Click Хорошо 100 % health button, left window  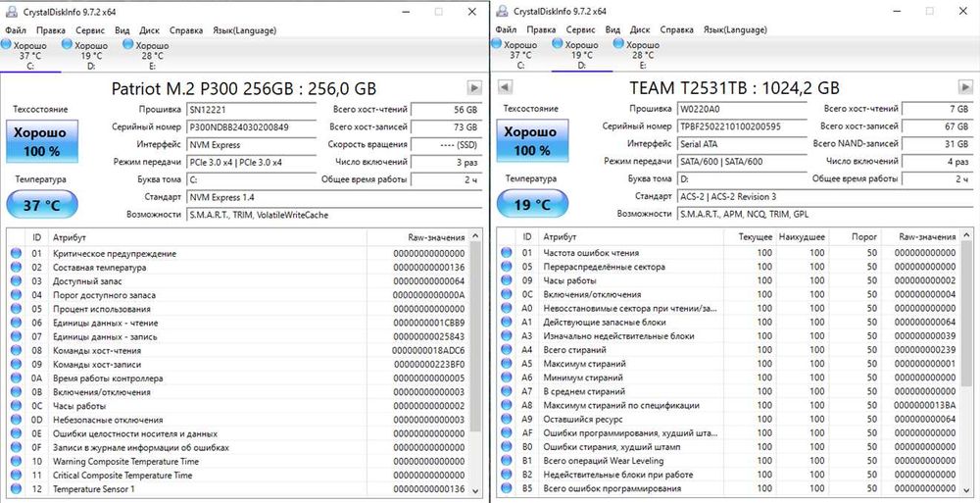click(42, 141)
